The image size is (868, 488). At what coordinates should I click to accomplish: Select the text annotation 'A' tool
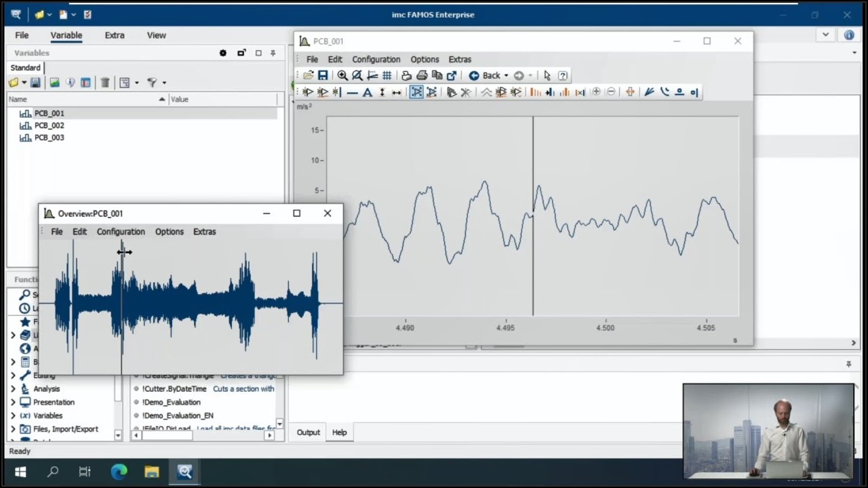click(x=367, y=92)
